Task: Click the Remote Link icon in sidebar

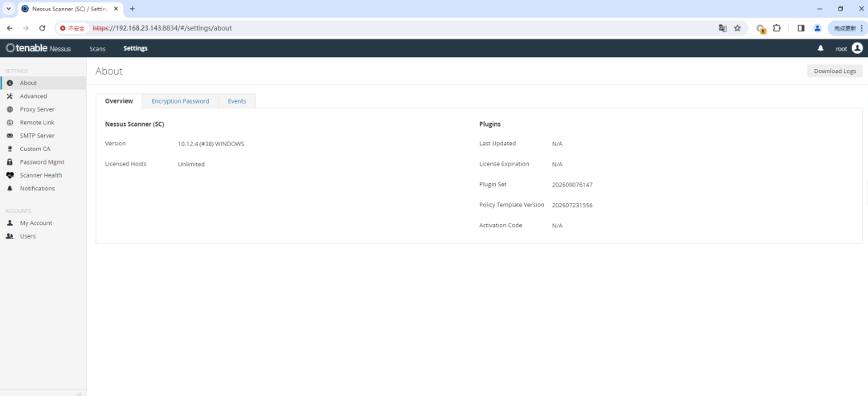Action: click(x=10, y=123)
